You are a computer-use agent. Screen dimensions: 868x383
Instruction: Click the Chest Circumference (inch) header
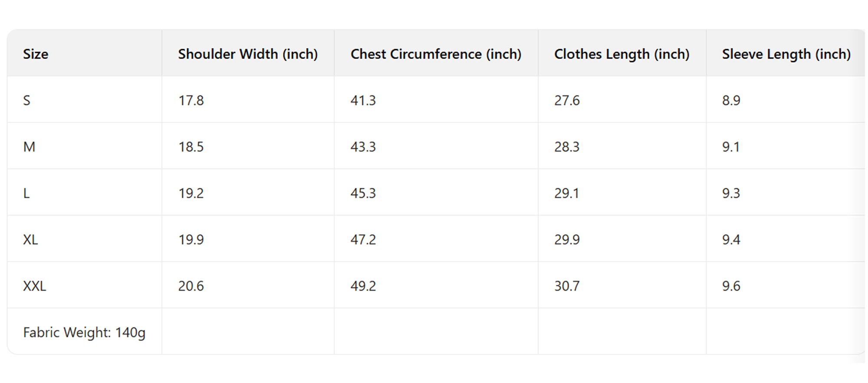point(436,54)
